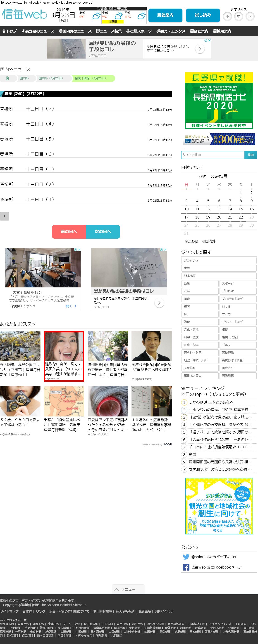Click the 試し読み button
The height and width of the screenshot is (644, 258).
[x=203, y=15]
